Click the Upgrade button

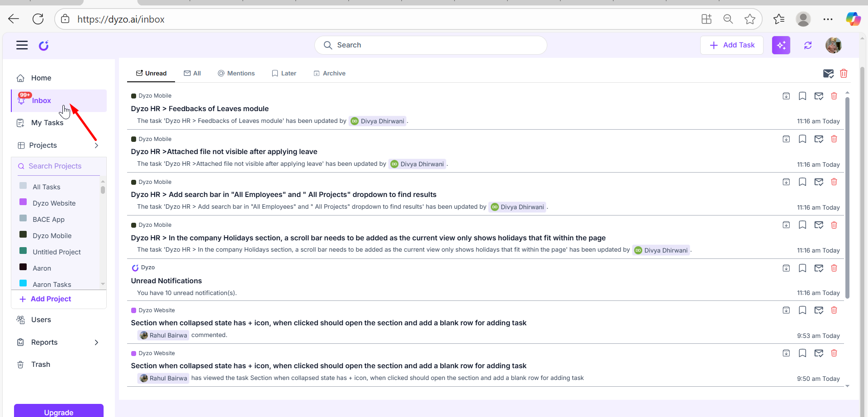(x=59, y=411)
